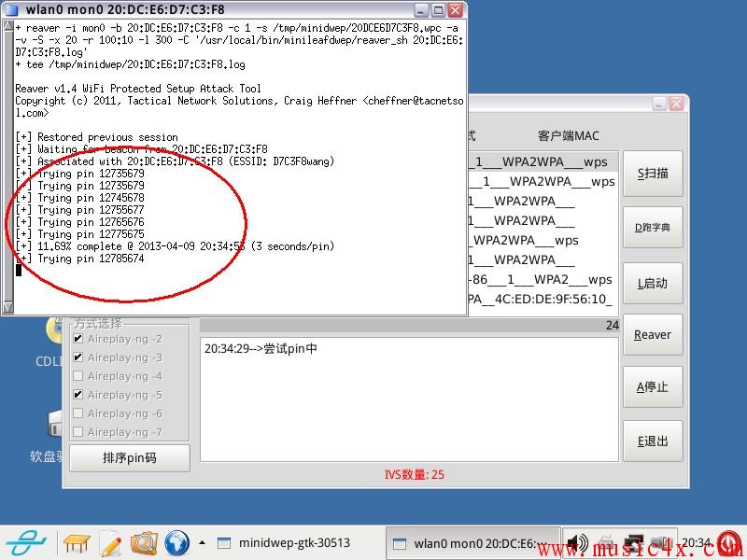Image resolution: width=747 pixels, height=560 pixels.
Task: Expand the taskbar launcher arrow
Action: pyautogui.click(x=203, y=542)
